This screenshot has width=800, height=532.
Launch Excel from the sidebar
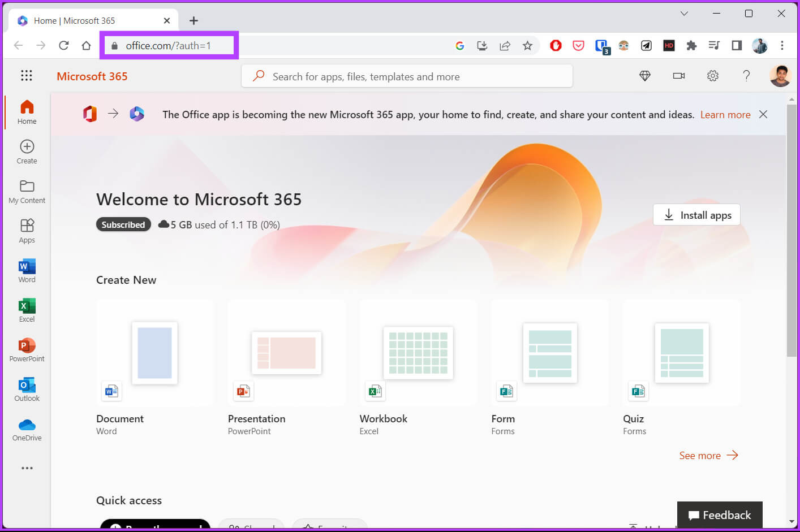click(x=27, y=310)
